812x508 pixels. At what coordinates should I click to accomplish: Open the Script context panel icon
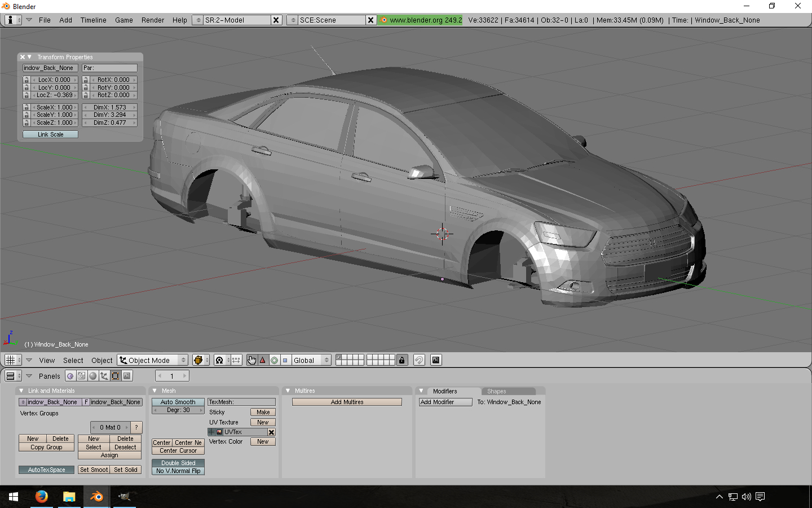tap(82, 376)
